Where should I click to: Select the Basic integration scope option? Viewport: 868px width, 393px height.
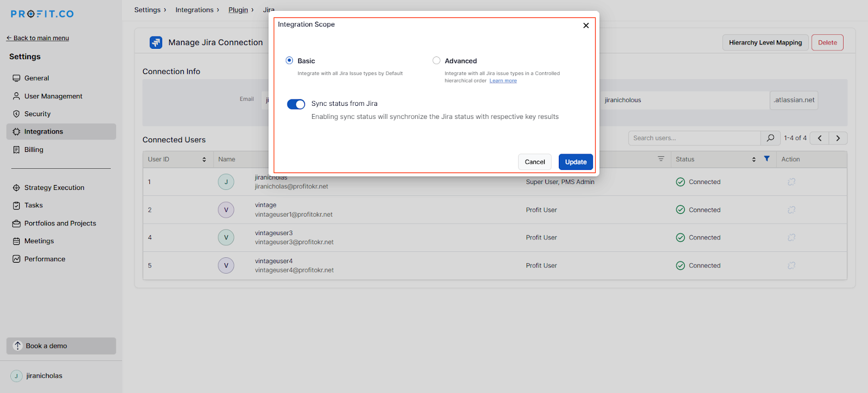click(x=290, y=60)
